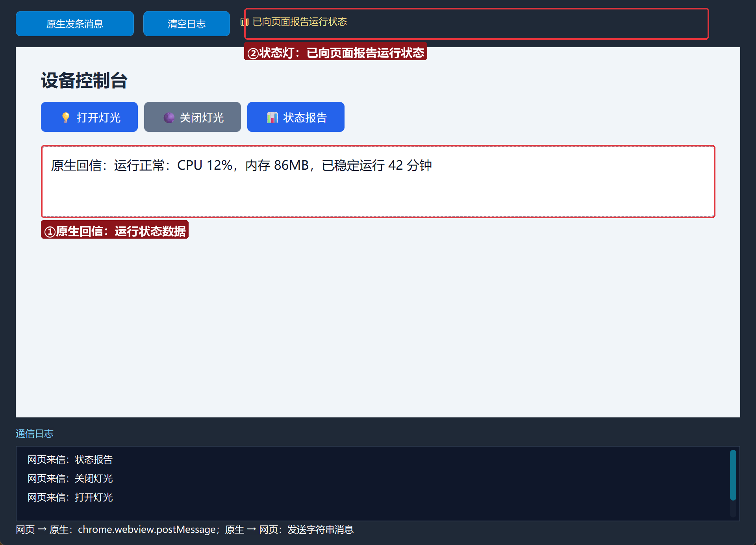Click the 原生发条消息 button
Screen dimensions: 756x545
[x=75, y=24]
